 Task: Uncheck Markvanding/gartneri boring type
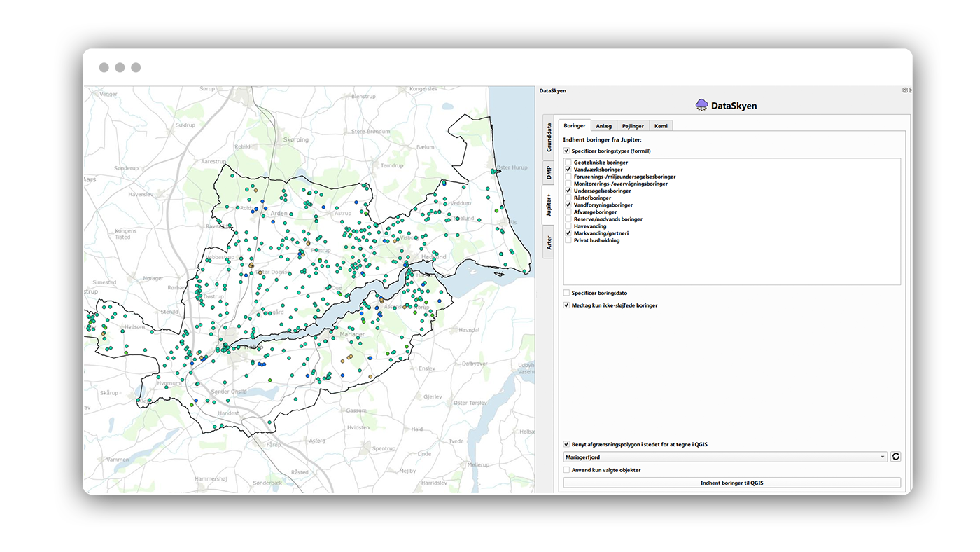(568, 233)
